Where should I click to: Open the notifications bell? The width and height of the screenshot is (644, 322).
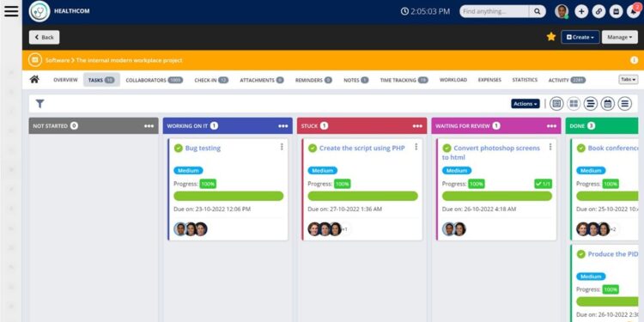click(x=633, y=11)
